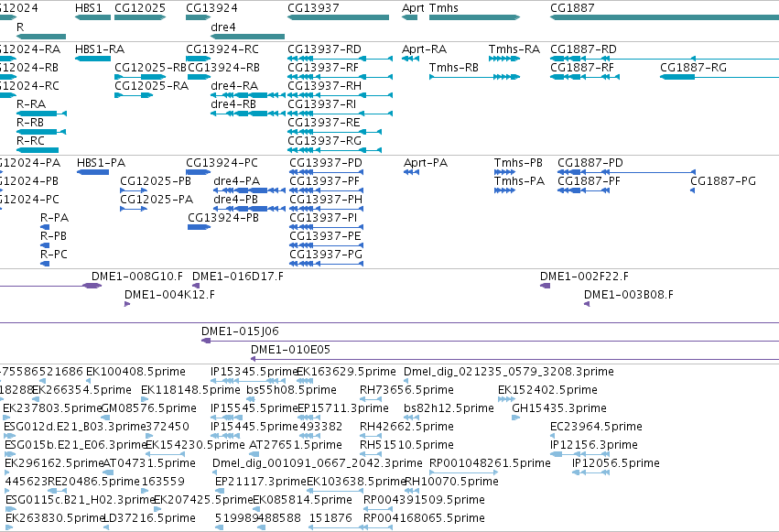779x532 pixels.
Task: Select clone end DME1-016D17.F
Action: (196, 286)
